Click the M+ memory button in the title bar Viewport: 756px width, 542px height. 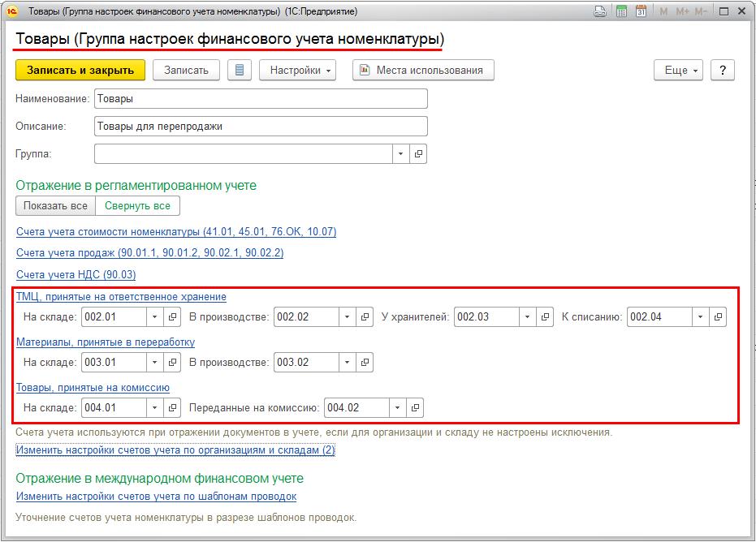click(682, 11)
